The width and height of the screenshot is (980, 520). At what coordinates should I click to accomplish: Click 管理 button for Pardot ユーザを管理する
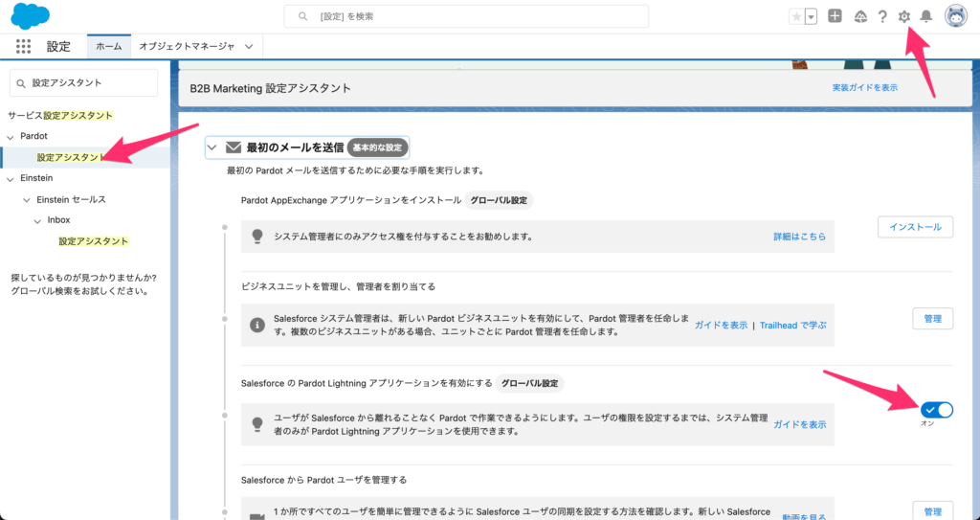point(932,511)
